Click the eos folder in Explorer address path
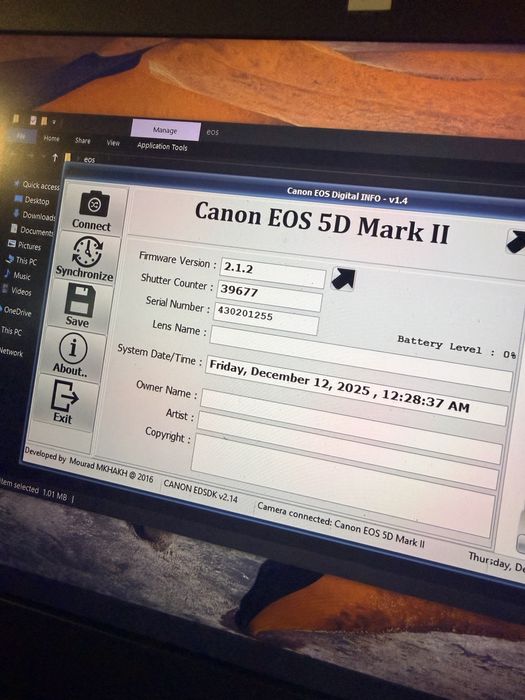This screenshot has width=525, height=700. point(89,159)
